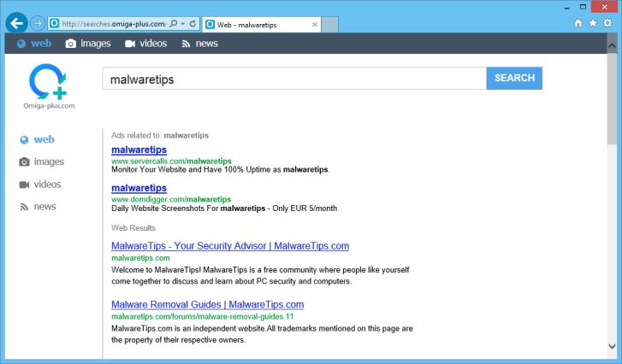Select 'web' in the top nav bar
The width and height of the screenshot is (622, 364).
click(x=41, y=44)
